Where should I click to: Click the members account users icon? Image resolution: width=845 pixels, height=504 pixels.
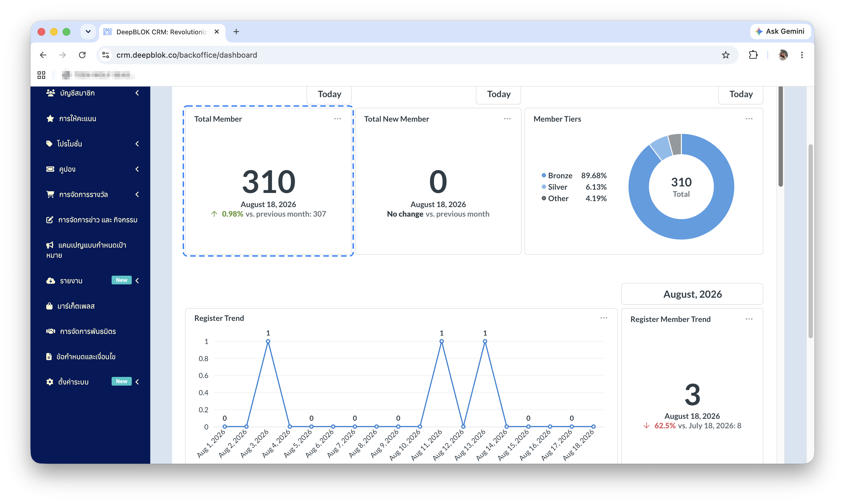coord(51,93)
